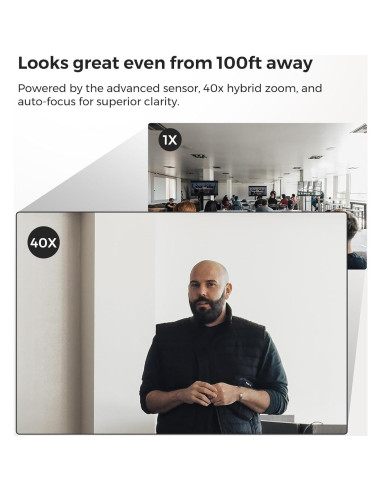Click the red-haired person in 1X image
Screen dimensions: 381x492
[x=185, y=206]
